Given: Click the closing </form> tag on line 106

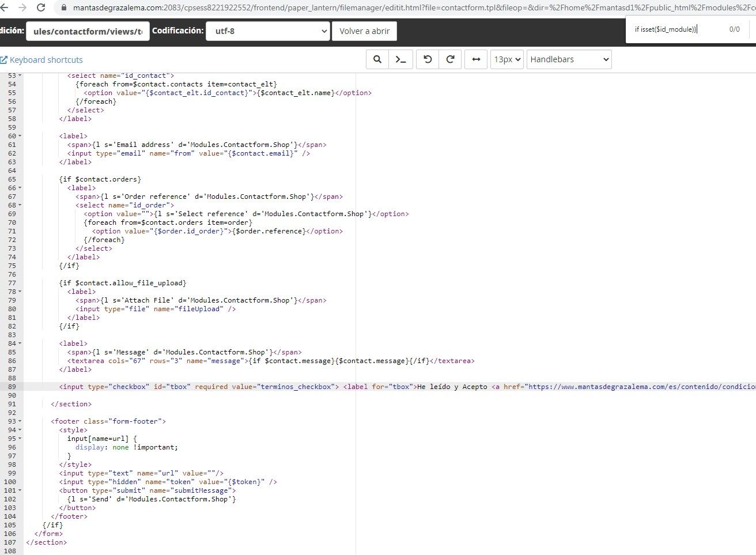Looking at the screenshot, I should (48, 534).
